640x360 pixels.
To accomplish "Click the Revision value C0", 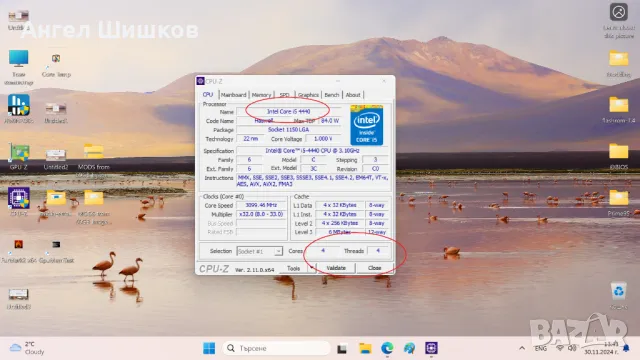I will pos(376,169).
